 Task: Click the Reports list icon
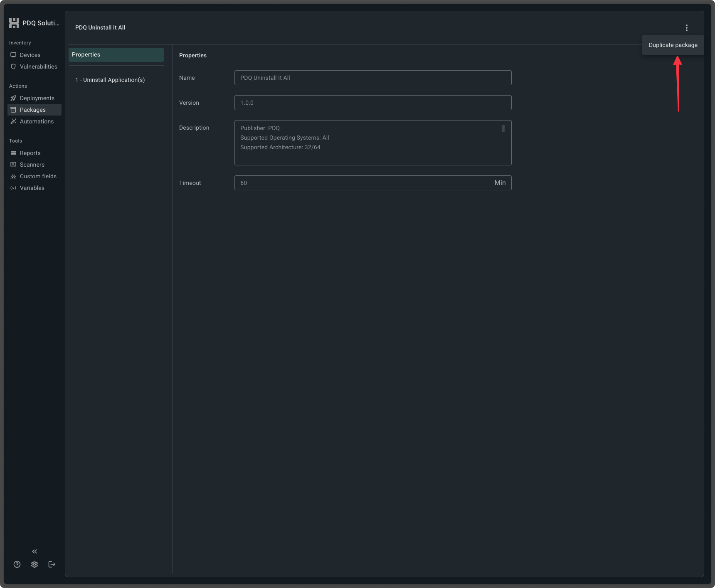(x=13, y=153)
